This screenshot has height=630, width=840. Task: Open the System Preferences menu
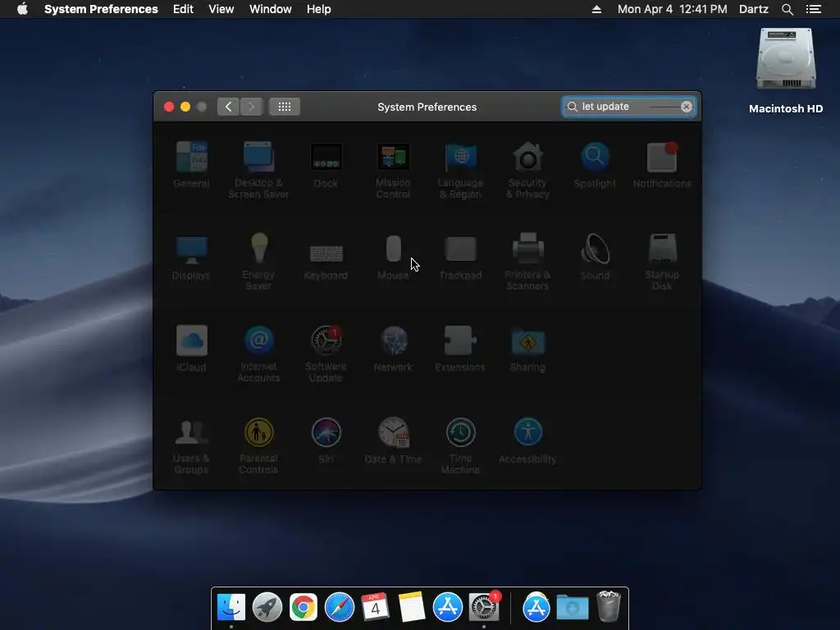(101, 9)
